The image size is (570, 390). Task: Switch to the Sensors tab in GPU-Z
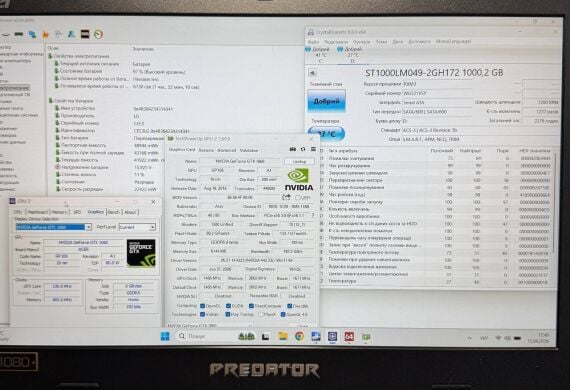(206, 150)
